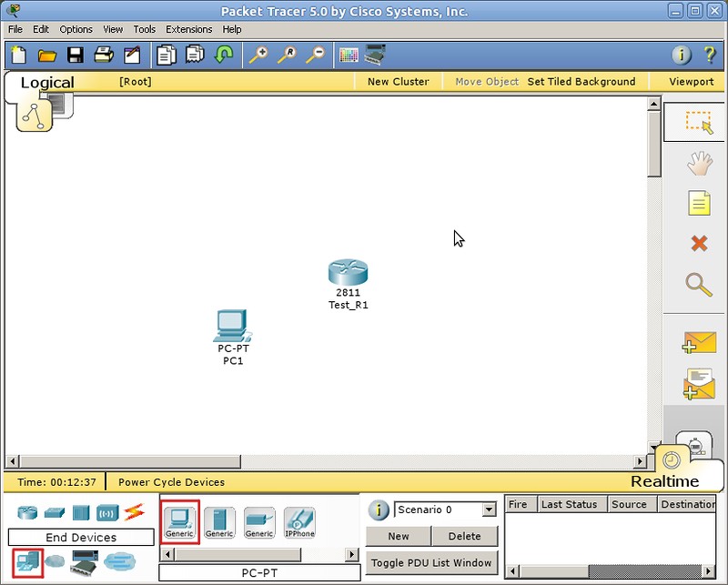Select 2811 Test_R1 router in workspace
Screen dimensions: 728x585
tap(349, 273)
